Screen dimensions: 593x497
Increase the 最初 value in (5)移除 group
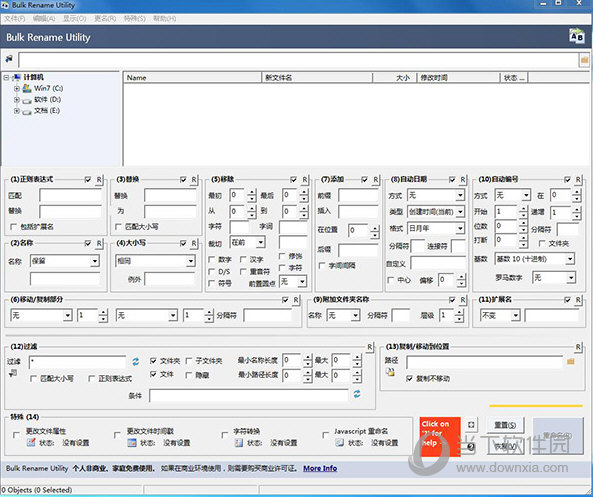(252, 192)
